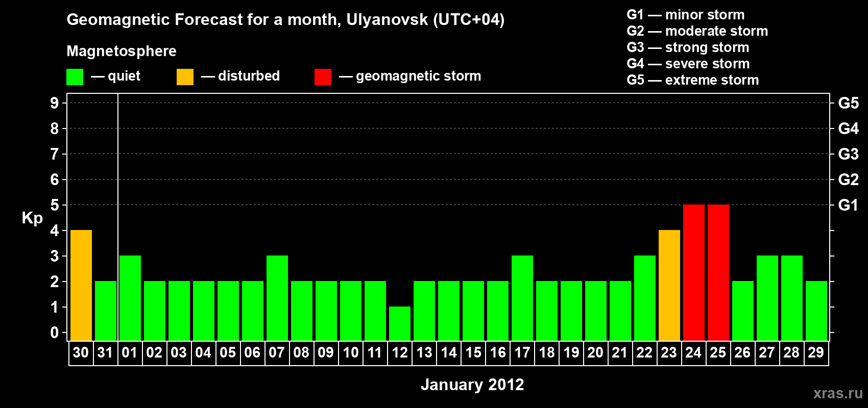Screen dimensions: 868x408
Task: Click the January 2012 month label
Action: point(472,385)
